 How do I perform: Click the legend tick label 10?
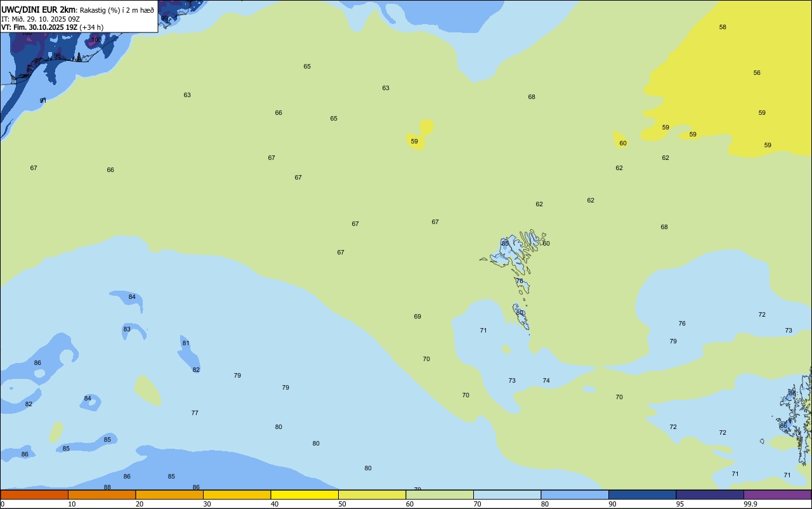tap(72, 504)
